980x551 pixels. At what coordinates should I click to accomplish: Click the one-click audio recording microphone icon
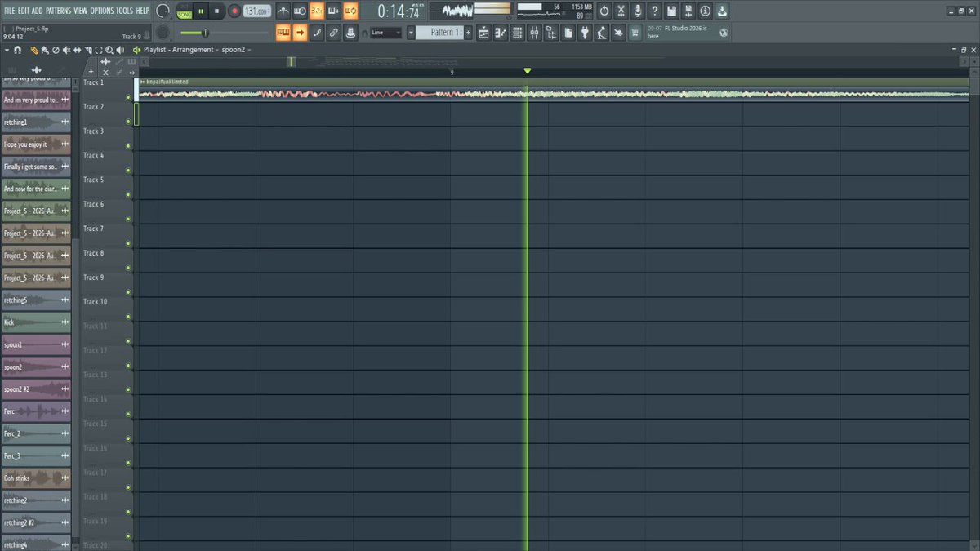638,11
